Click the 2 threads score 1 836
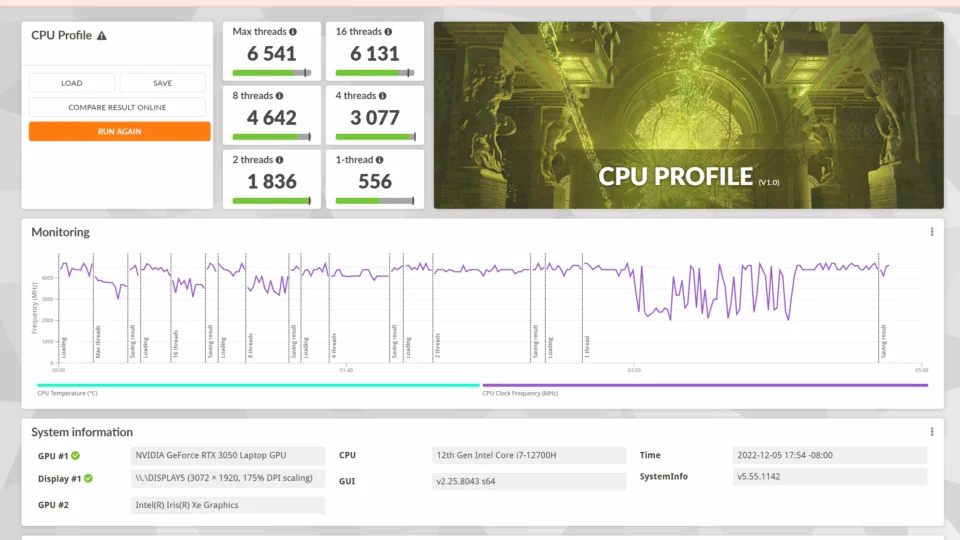The height and width of the screenshot is (540, 960). [x=272, y=182]
